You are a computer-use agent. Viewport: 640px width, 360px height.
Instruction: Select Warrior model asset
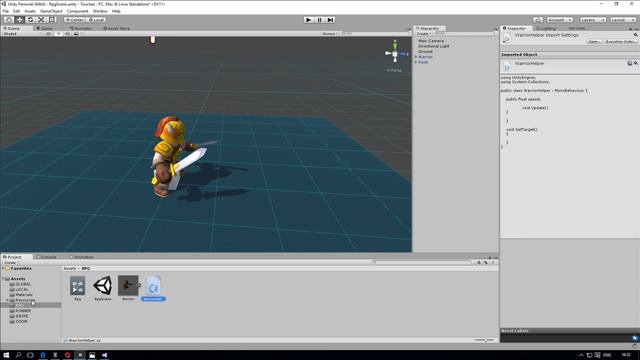click(128, 288)
